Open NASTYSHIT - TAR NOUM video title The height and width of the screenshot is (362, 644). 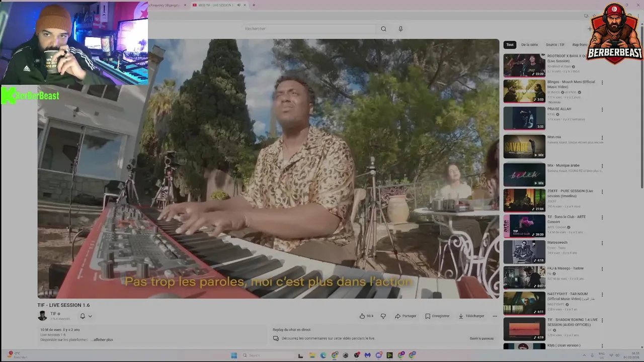click(x=571, y=296)
